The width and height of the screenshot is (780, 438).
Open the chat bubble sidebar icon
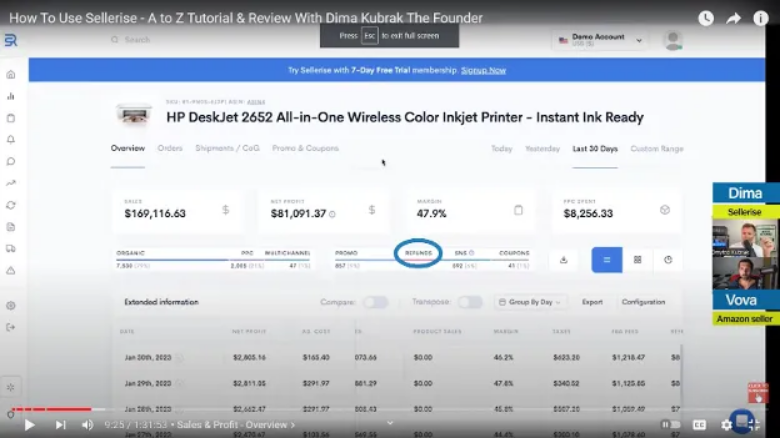(x=11, y=161)
